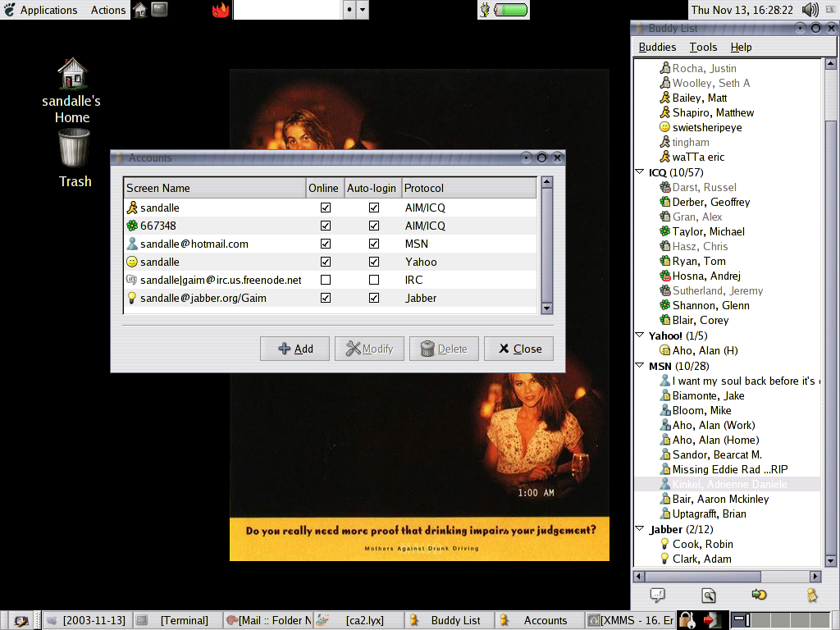The image size is (840, 630).
Task: Enable Online checkbox for IRC account
Action: point(326,280)
